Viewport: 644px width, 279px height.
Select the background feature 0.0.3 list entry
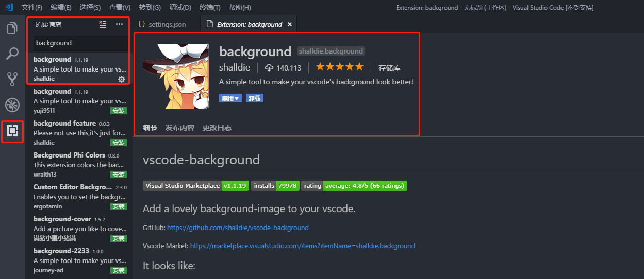[x=79, y=132]
